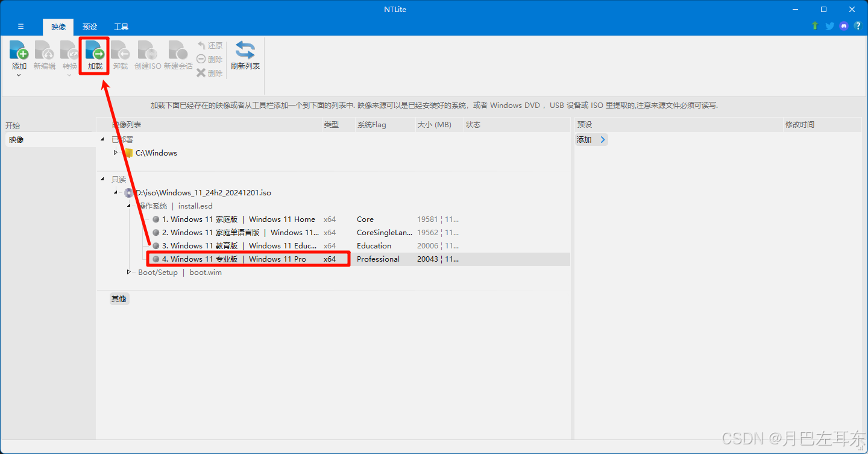Collapse the 只读 group
This screenshot has height=454, width=868.
click(x=102, y=180)
